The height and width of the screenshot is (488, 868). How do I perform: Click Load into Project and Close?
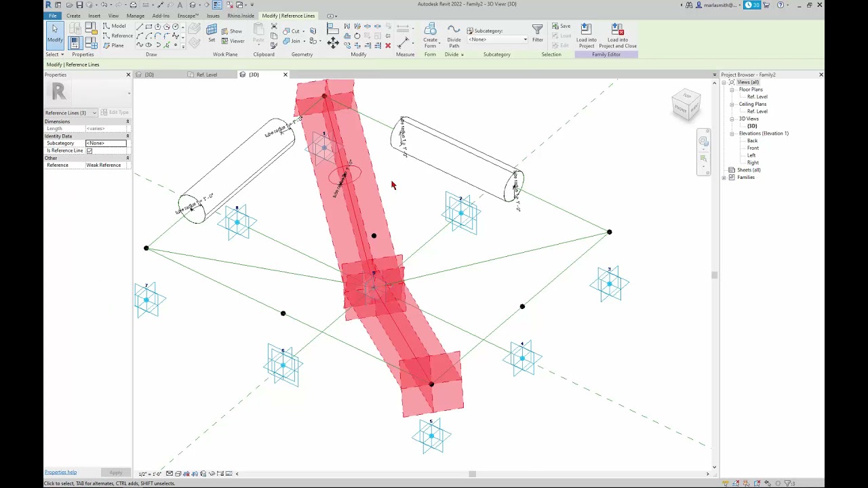pyautogui.click(x=617, y=35)
